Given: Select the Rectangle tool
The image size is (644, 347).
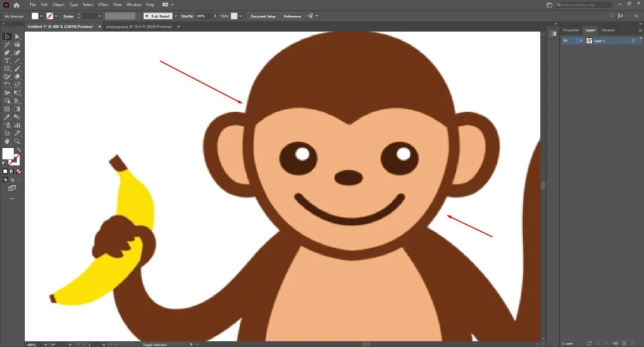Looking at the screenshot, I should point(7,69).
